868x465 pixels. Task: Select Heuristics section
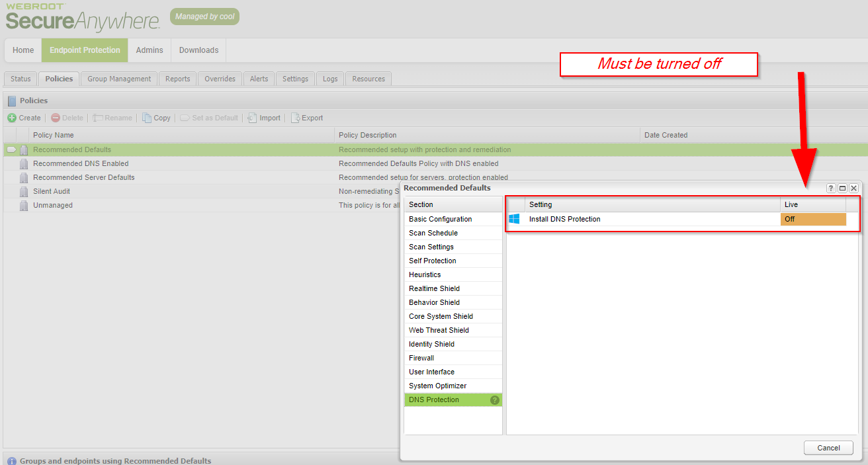453,275
